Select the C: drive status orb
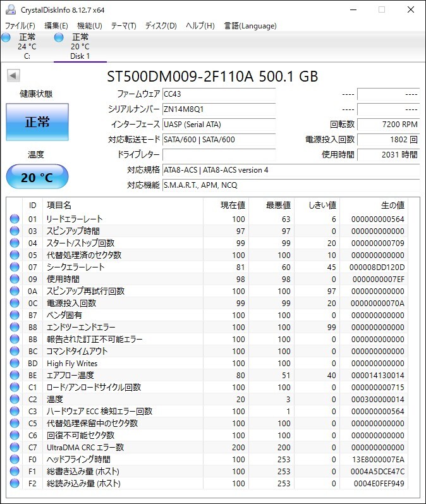The width and height of the screenshot is (426, 504). [6, 37]
